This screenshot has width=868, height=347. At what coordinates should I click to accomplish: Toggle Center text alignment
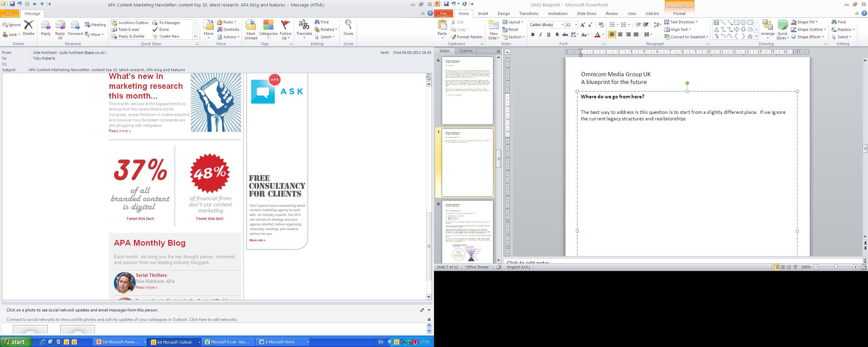(x=620, y=35)
